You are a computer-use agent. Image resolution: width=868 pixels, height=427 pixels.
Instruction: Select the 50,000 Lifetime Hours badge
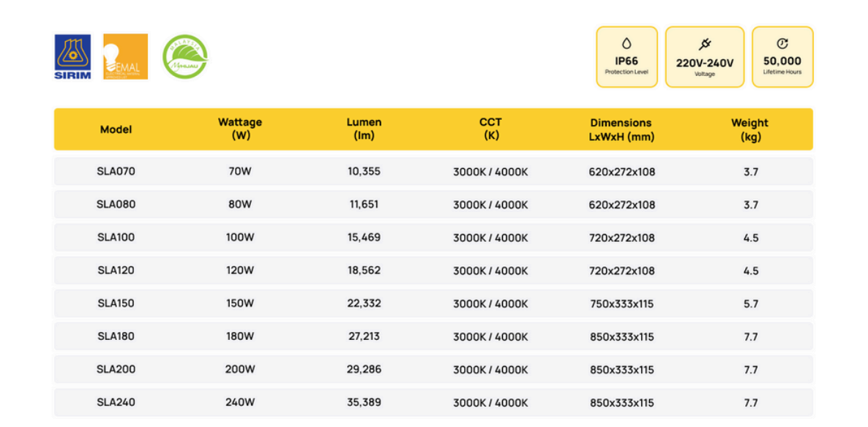click(782, 57)
